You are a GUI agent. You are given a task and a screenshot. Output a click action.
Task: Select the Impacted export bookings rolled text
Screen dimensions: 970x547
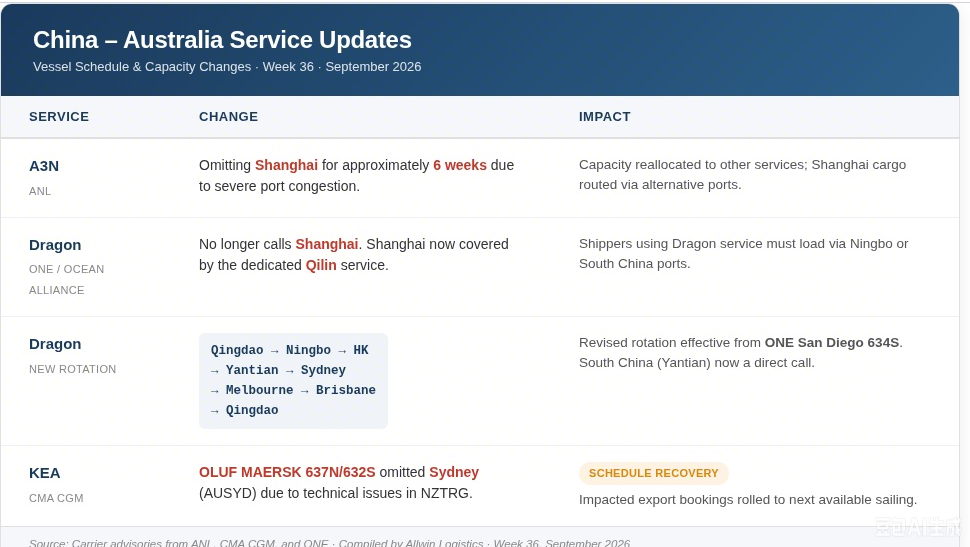(x=748, y=500)
